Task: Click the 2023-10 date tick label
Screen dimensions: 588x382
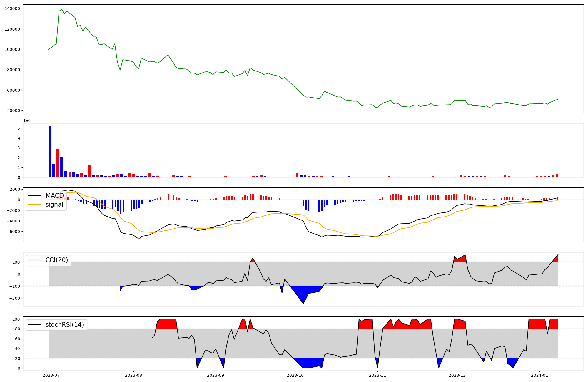Action: (x=295, y=375)
